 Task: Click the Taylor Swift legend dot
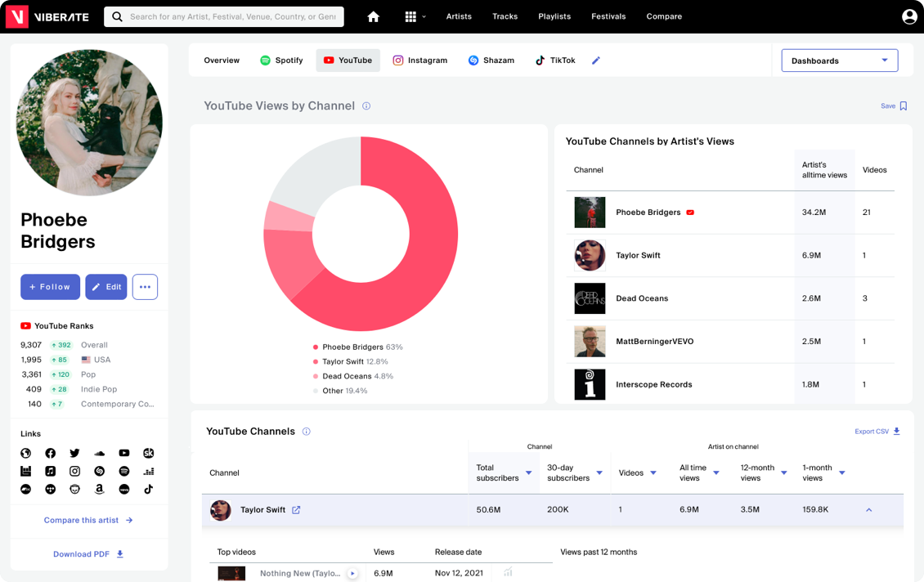(x=316, y=361)
